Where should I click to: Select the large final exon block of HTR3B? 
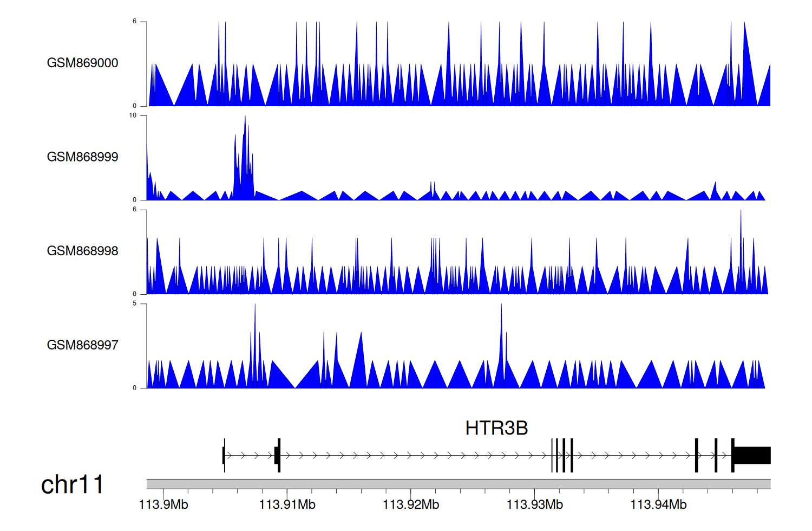(752, 455)
